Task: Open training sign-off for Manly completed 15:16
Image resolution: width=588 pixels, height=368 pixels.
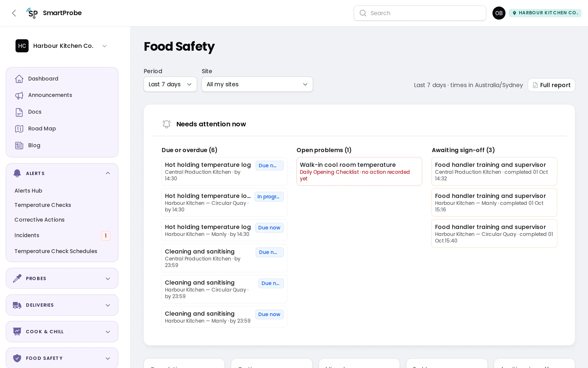Action: pos(494,202)
